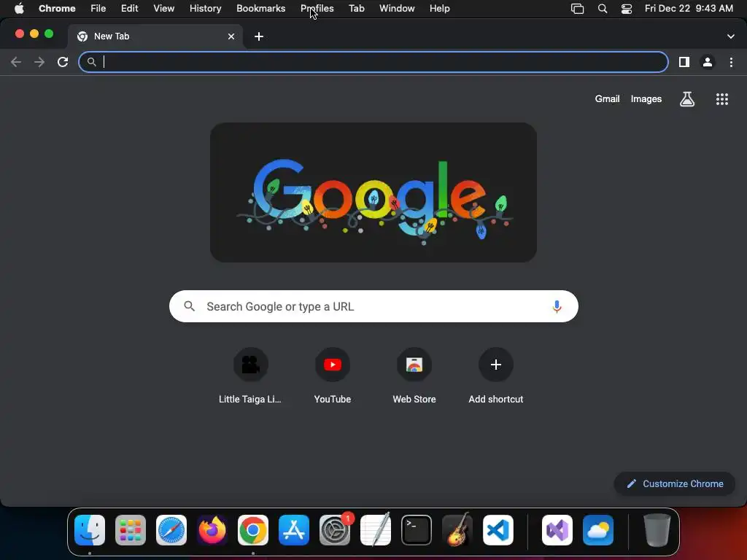Open the Google apps grid

(x=721, y=99)
